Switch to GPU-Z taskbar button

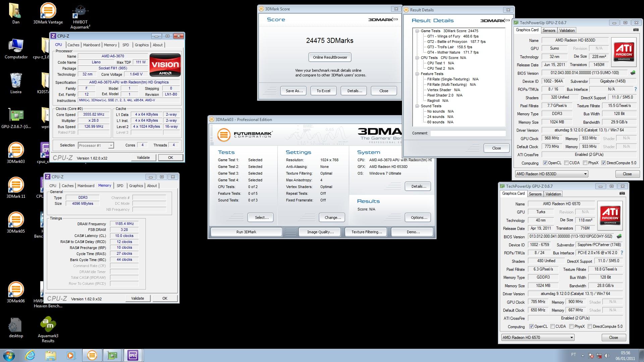pyautogui.click(x=112, y=355)
